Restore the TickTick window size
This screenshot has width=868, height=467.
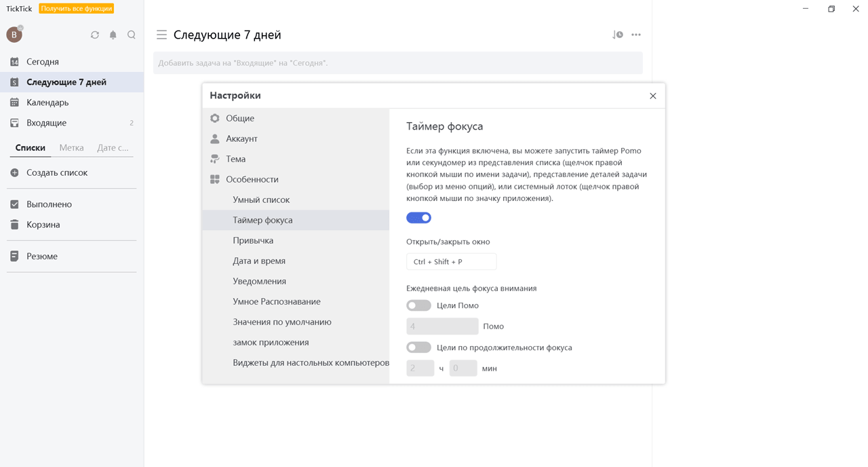pos(831,9)
